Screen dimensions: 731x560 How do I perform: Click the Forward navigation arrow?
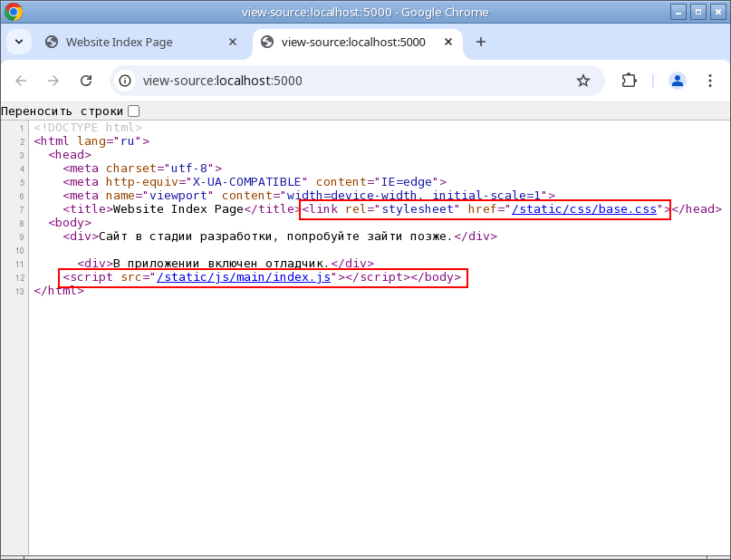53,81
